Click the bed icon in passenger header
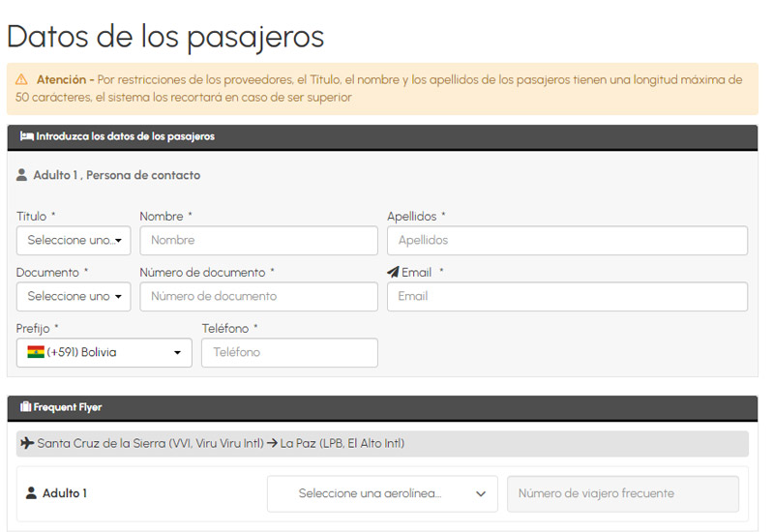774x532 pixels. (x=26, y=136)
